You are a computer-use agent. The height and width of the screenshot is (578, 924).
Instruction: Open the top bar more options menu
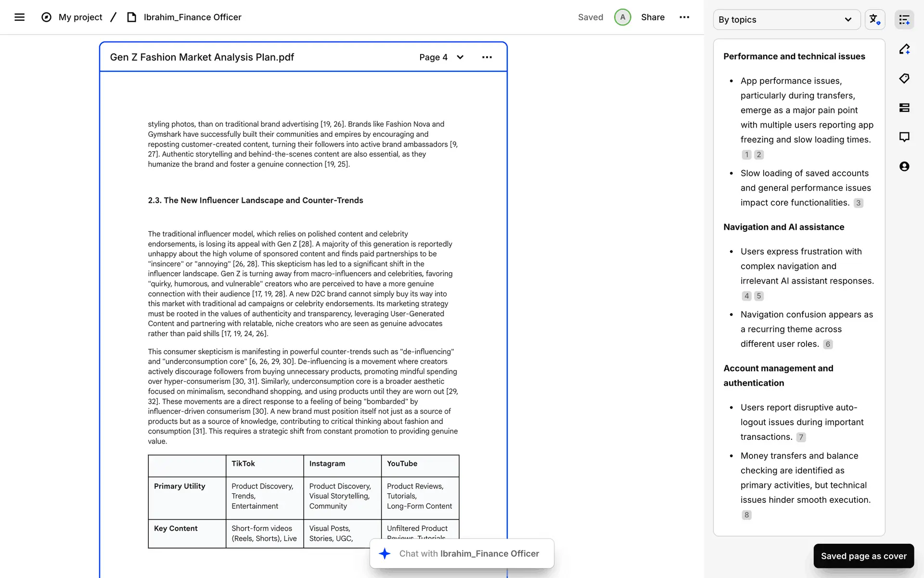click(684, 17)
